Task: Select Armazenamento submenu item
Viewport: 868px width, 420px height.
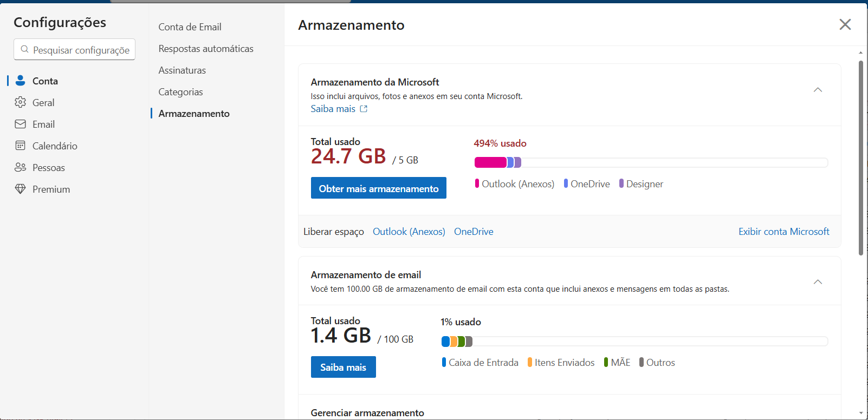Action: point(194,114)
